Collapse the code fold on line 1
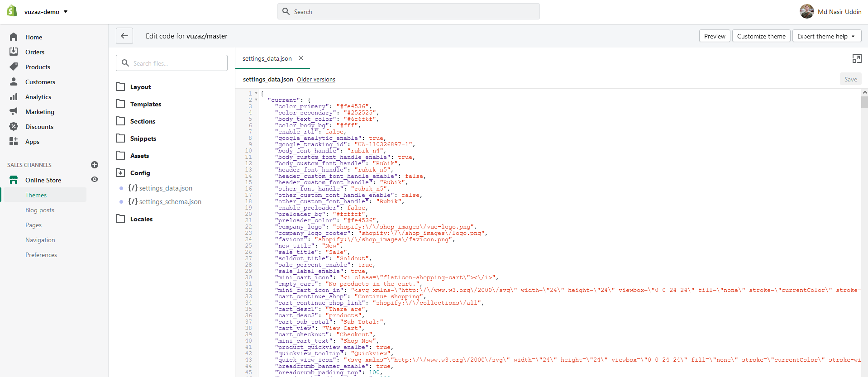This screenshot has width=868, height=377. coord(256,94)
